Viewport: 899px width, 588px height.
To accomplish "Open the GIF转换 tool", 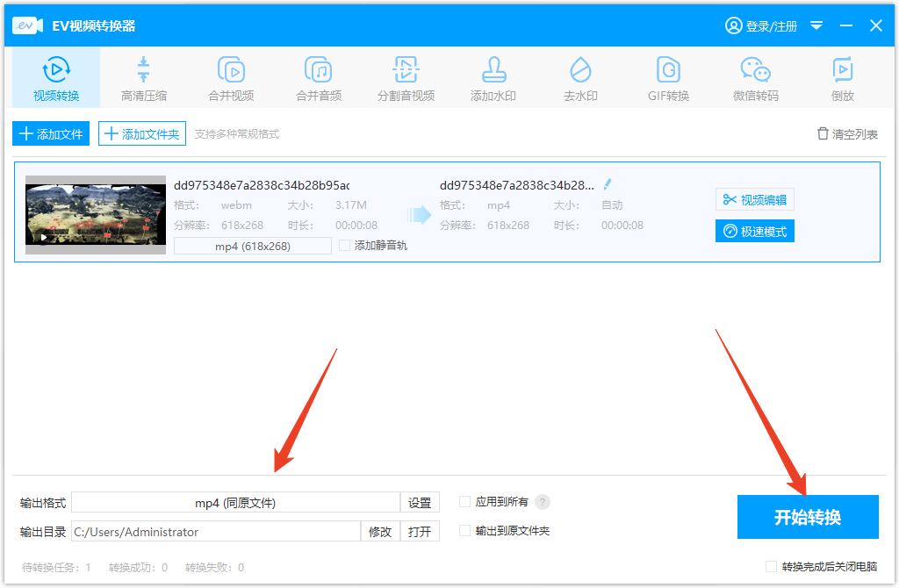I will [668, 78].
